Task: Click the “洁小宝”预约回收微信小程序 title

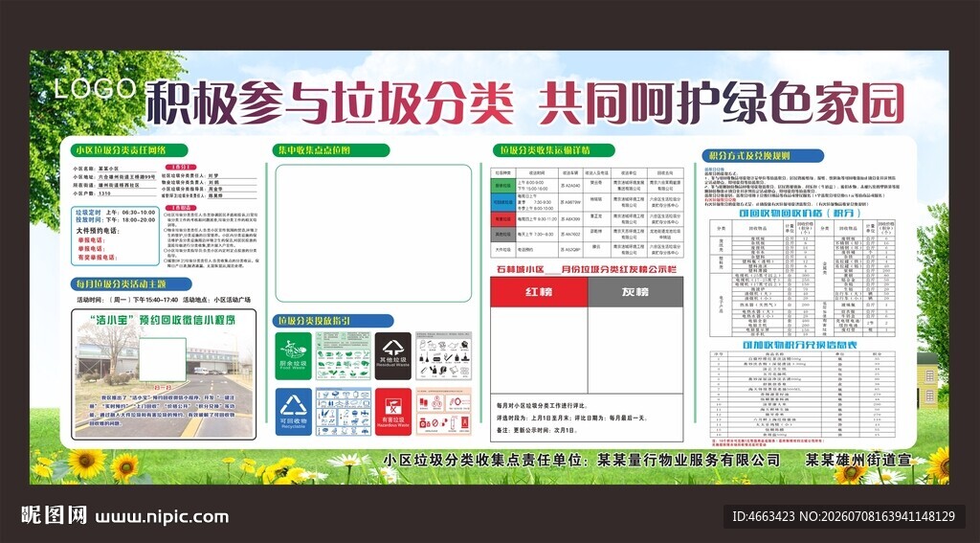Action: pyautogui.click(x=163, y=320)
